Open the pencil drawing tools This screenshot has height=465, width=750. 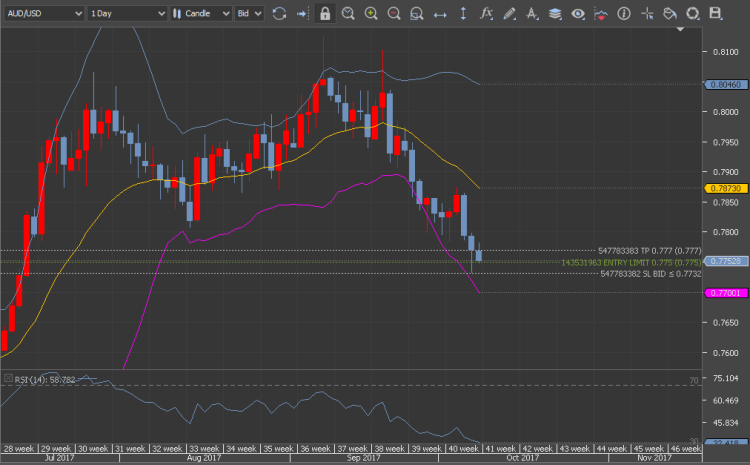click(509, 14)
